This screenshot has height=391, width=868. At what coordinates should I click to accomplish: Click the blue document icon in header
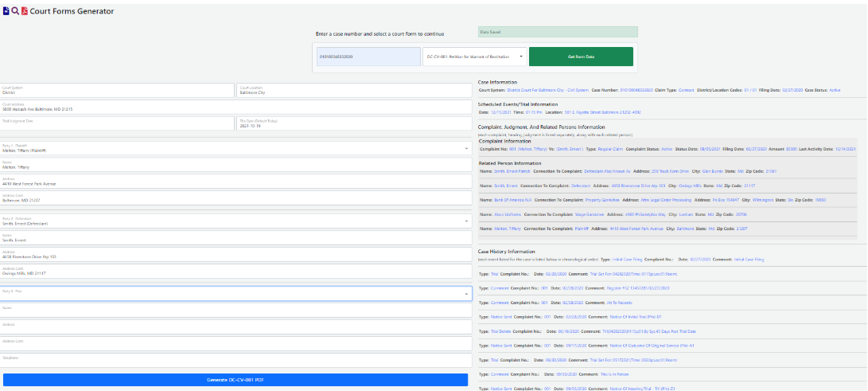6,11
